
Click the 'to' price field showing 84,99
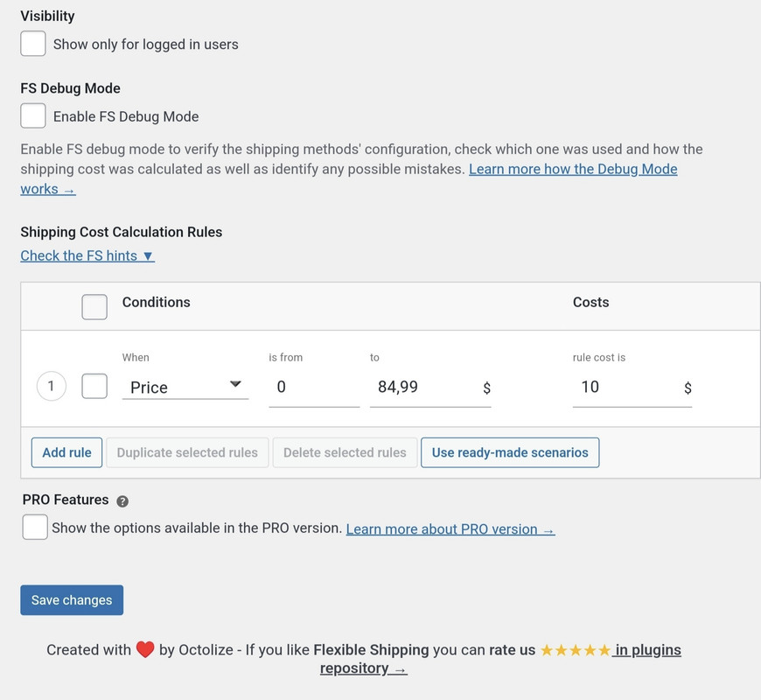(x=420, y=387)
